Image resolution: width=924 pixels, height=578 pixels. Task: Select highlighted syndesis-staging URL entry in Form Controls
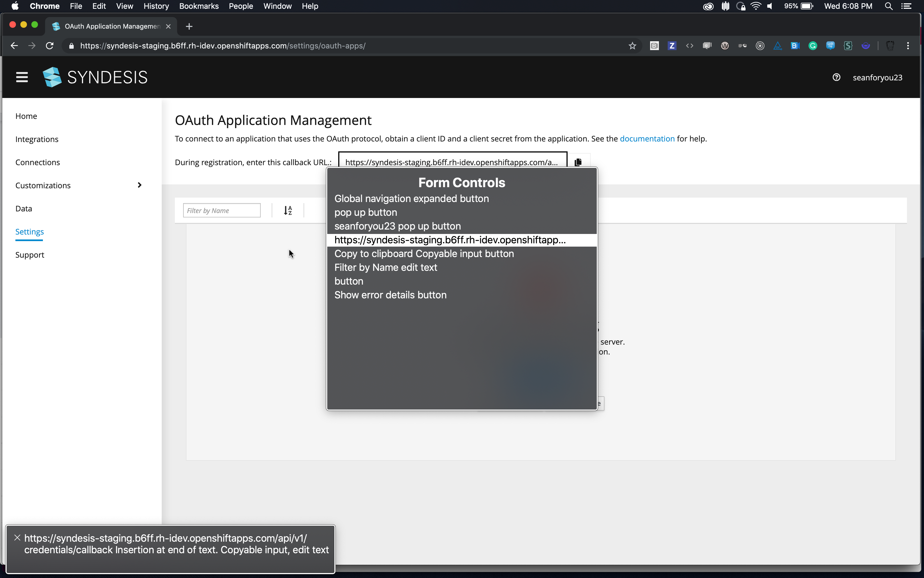(x=462, y=240)
